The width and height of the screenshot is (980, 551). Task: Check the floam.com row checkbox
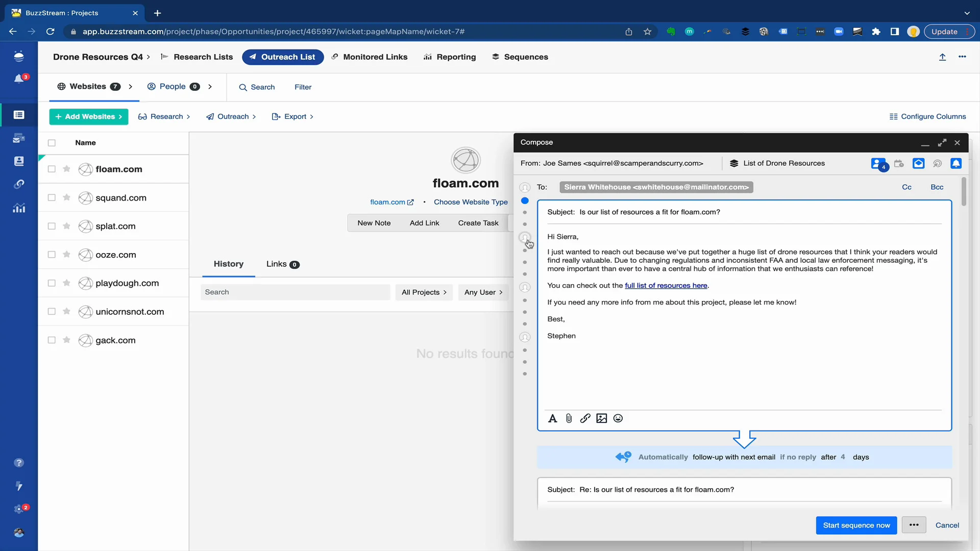point(52,169)
